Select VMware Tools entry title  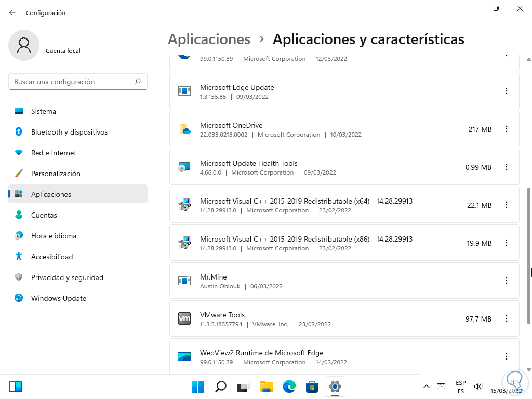222,315
